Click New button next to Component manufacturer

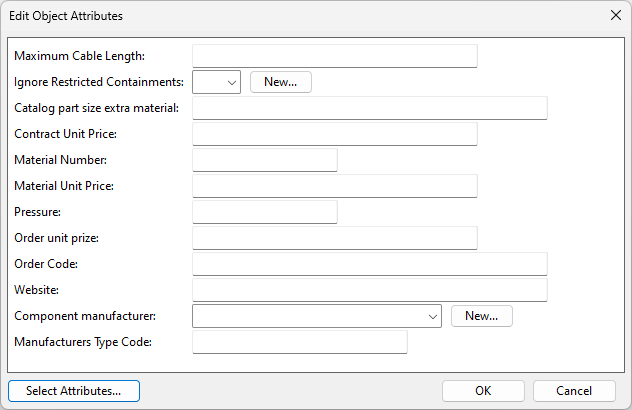482,316
